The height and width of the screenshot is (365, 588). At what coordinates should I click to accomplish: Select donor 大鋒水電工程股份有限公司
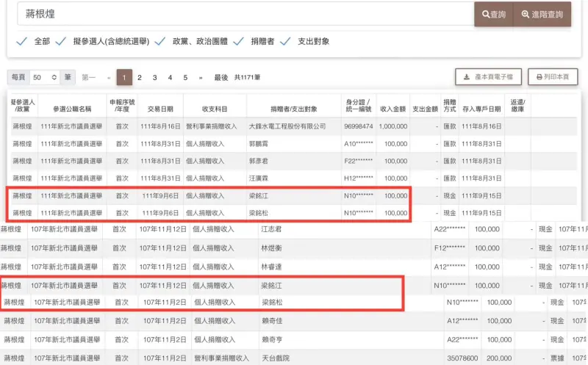(x=287, y=126)
